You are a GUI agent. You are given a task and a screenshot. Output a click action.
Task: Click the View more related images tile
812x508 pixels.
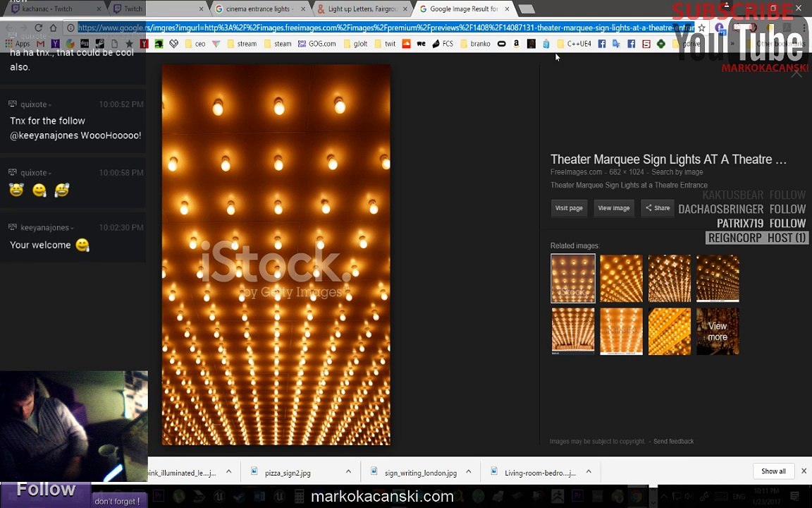[x=718, y=331]
